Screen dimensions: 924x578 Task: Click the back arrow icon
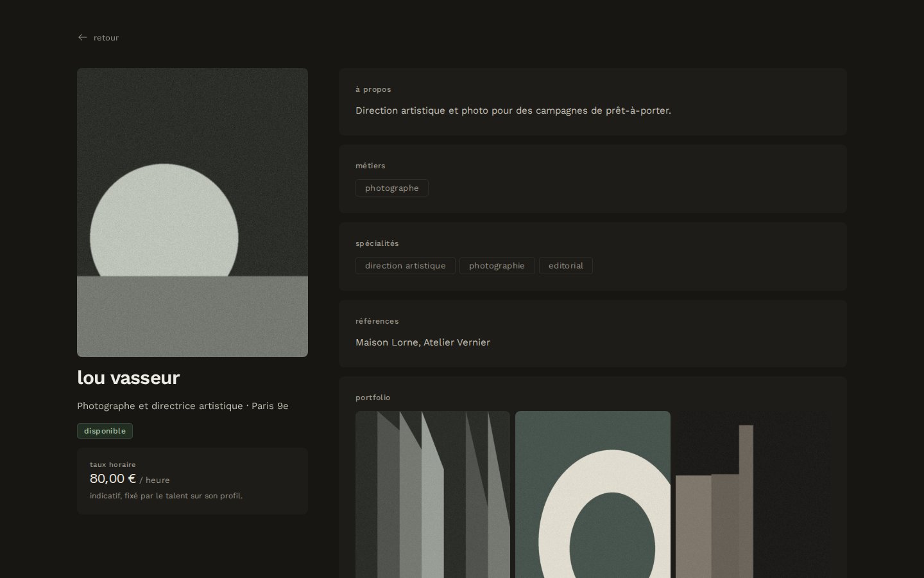coord(82,37)
